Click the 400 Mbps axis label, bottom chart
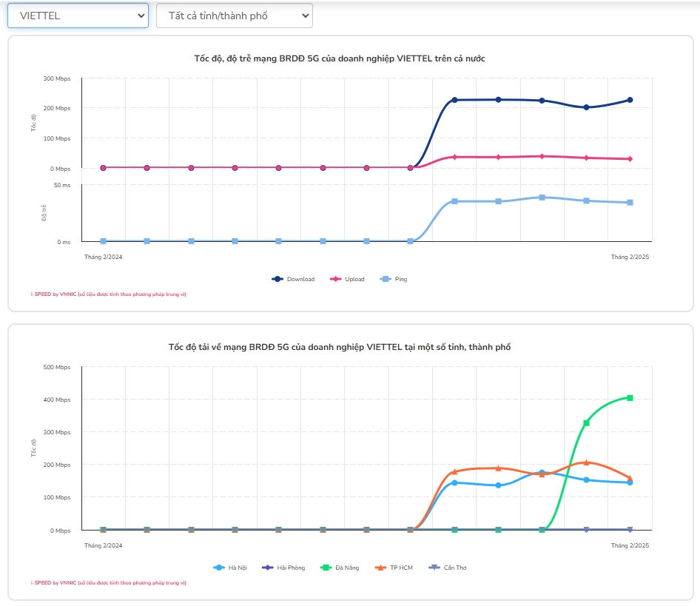 (57, 400)
